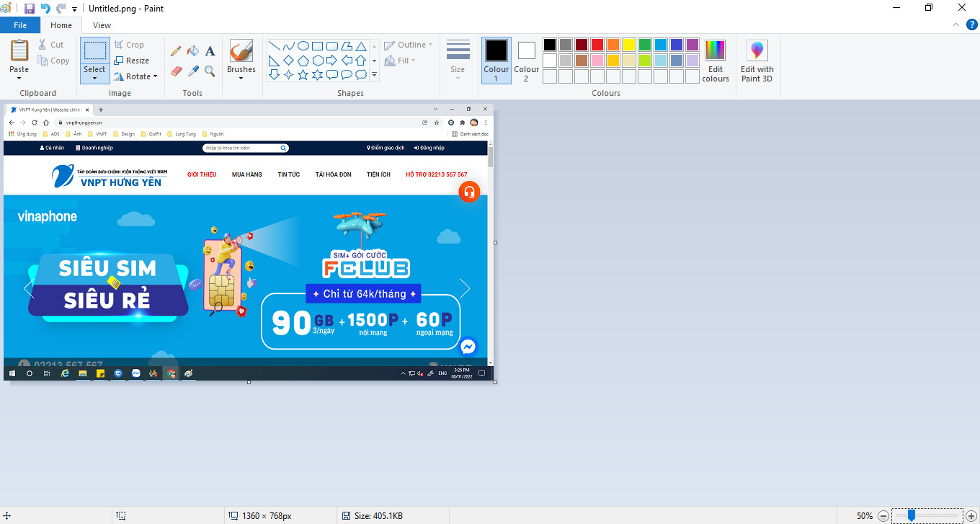Select the Text tool

(x=210, y=51)
